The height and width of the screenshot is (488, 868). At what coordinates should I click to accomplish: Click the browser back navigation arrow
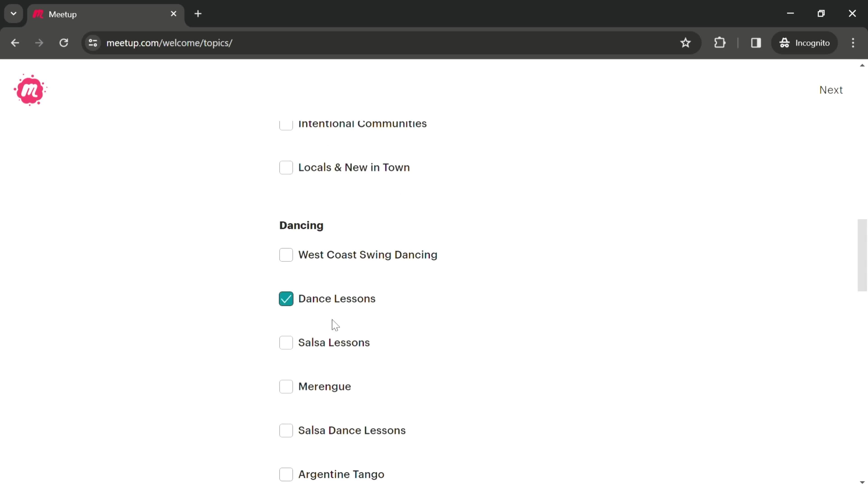point(15,42)
